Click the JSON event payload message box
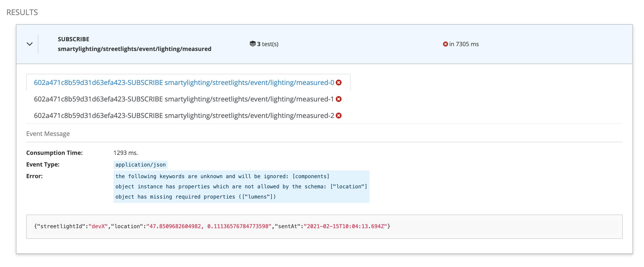 [x=212, y=226]
